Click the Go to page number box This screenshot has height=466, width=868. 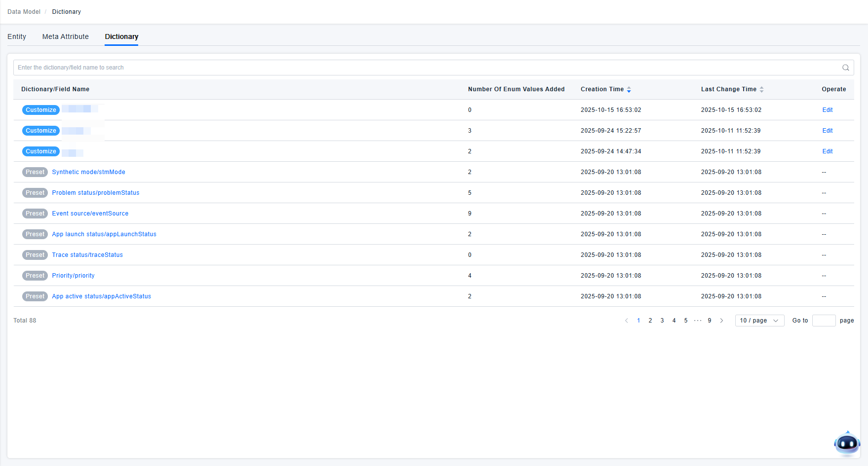[824, 321]
